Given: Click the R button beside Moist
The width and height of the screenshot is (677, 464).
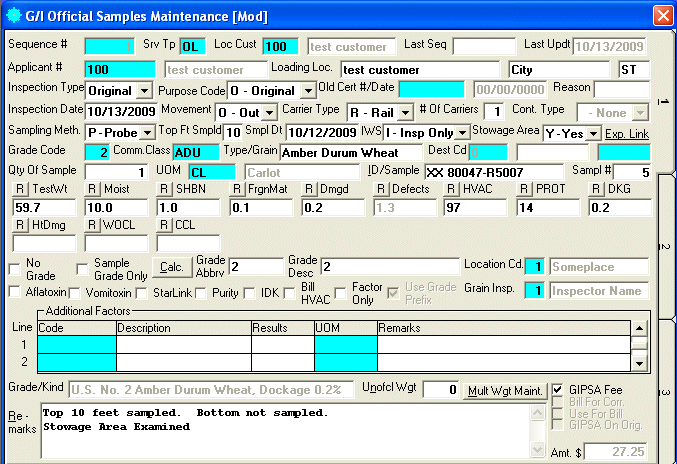Looking at the screenshot, I should coord(92,189).
